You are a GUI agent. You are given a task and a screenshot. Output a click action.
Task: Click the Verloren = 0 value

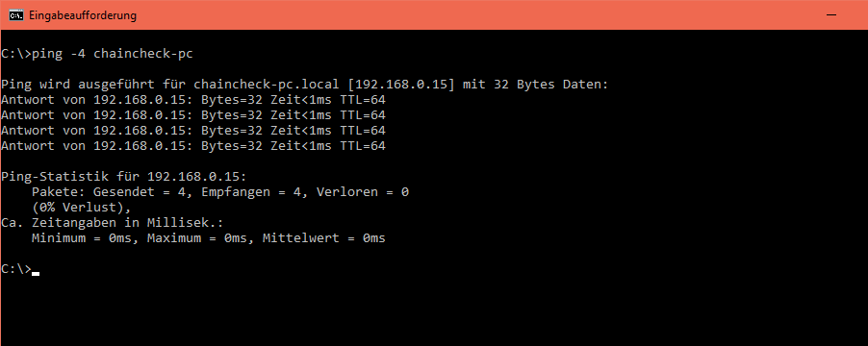click(x=363, y=192)
